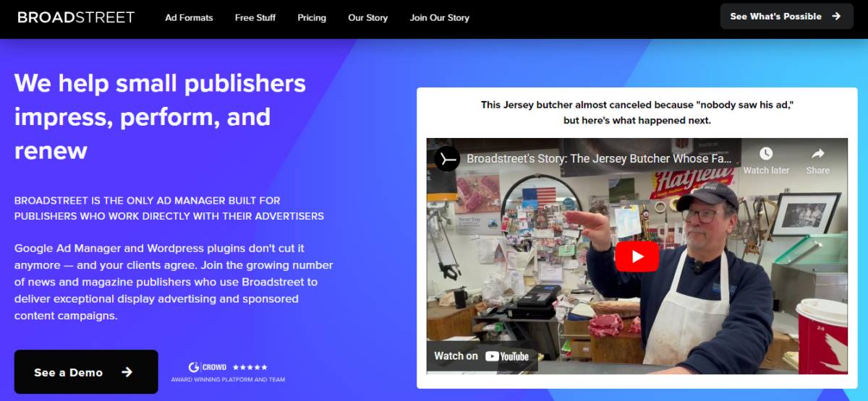
Task: Play the YouTube video
Action: point(637,256)
